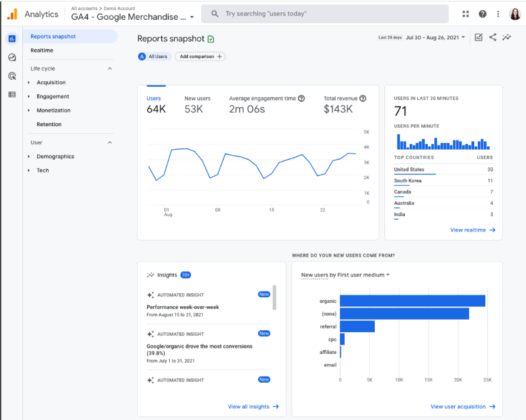Viewport: 526px width, 420px height.
Task: Open the Library icon in left sidebar
Action: coord(12,94)
